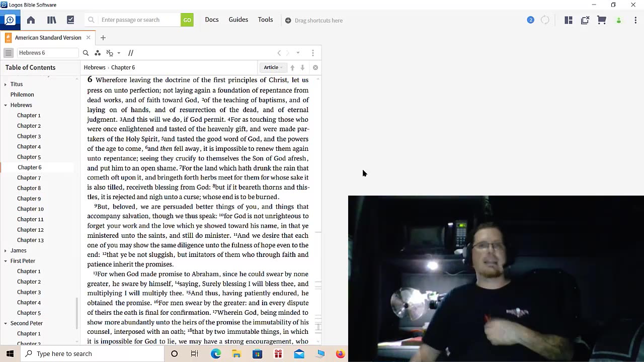Open the Tools menu
644x362 pixels.
pyautogui.click(x=266, y=20)
